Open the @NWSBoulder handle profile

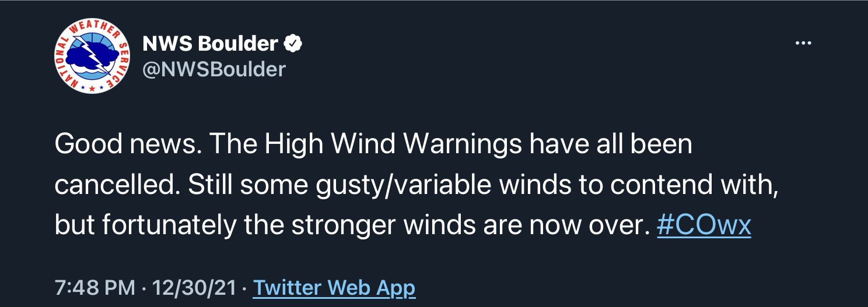coord(214,69)
